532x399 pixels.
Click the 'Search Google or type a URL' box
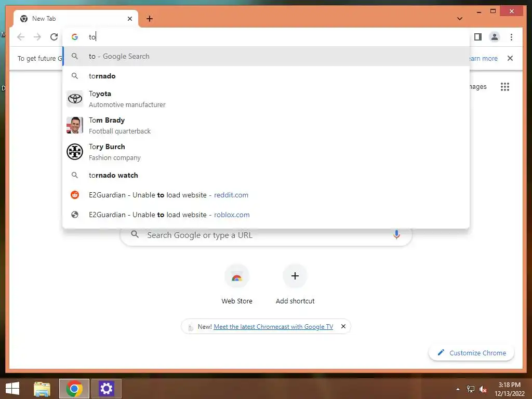coord(266,235)
